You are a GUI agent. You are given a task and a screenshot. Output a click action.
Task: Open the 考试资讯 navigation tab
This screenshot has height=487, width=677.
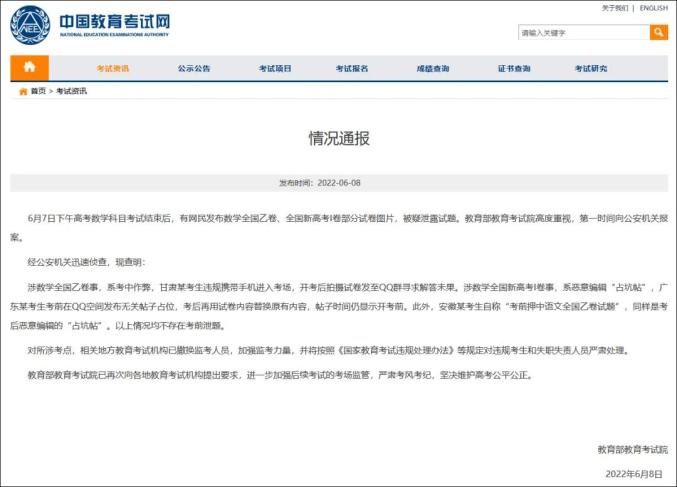(x=113, y=68)
